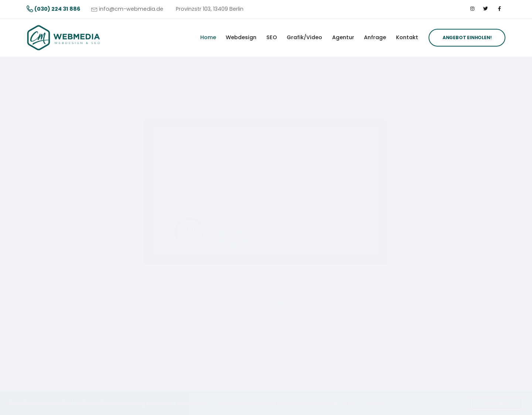Open the Facebook profile icon
The width and height of the screenshot is (532, 415).
tap(499, 9)
